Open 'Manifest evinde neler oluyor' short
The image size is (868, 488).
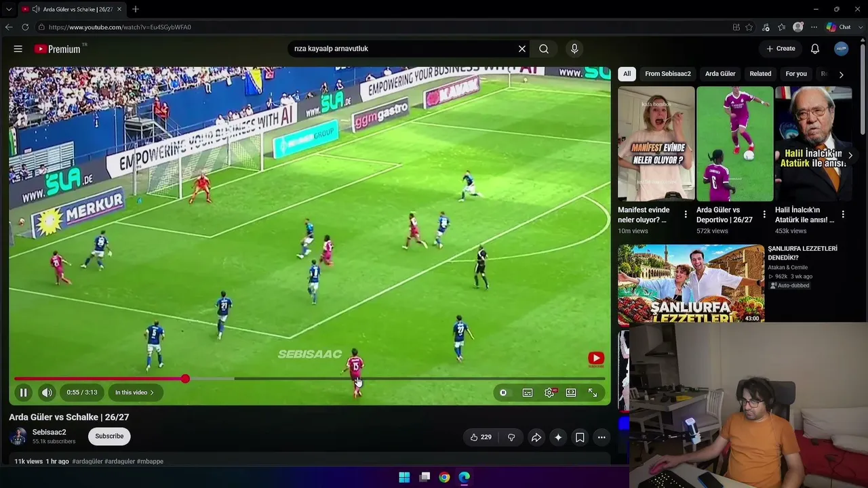[x=656, y=144]
